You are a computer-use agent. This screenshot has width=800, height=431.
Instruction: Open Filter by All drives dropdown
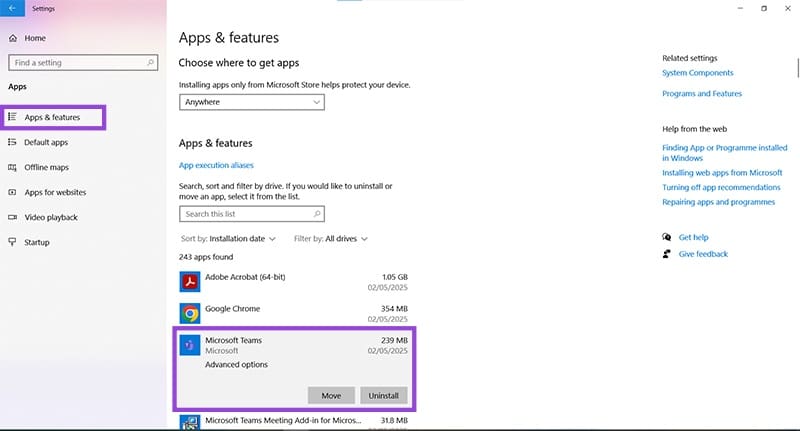click(x=331, y=239)
